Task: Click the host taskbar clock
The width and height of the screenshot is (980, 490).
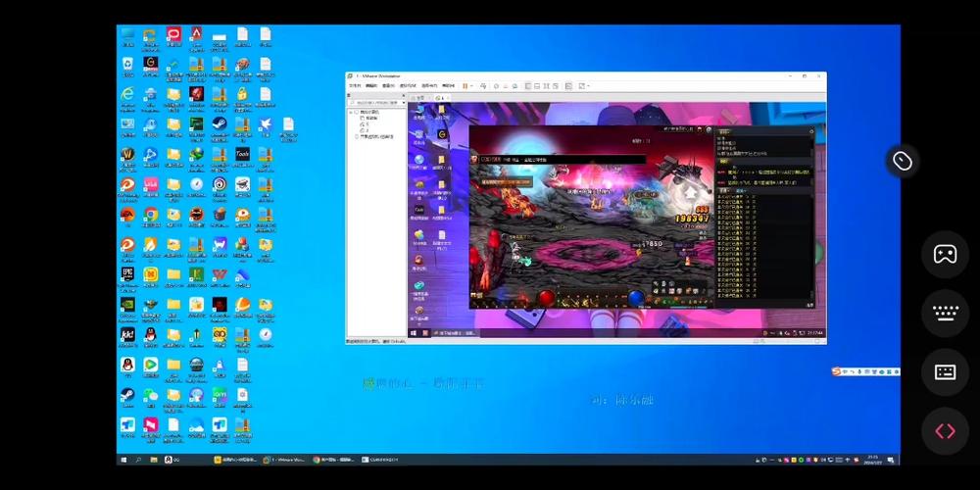Action: click(x=873, y=460)
